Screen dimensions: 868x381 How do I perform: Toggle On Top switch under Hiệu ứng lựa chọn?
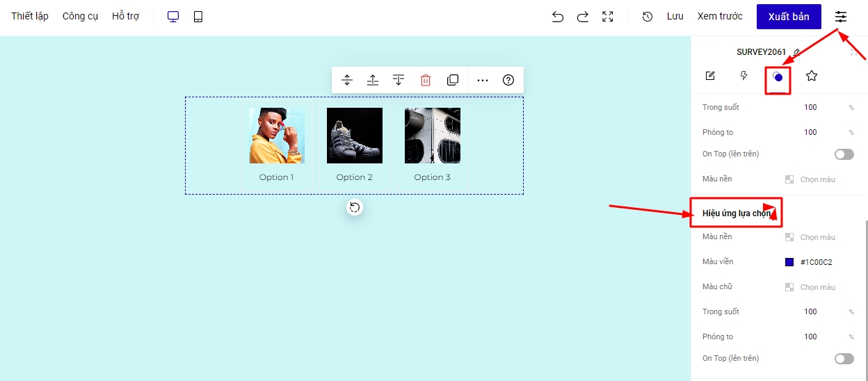tap(844, 359)
